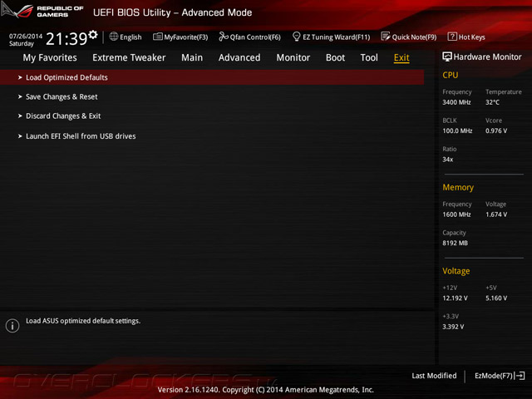Expand arrow beside Save Changes & Reset
Screen dimensions: 532x399
(20, 96)
